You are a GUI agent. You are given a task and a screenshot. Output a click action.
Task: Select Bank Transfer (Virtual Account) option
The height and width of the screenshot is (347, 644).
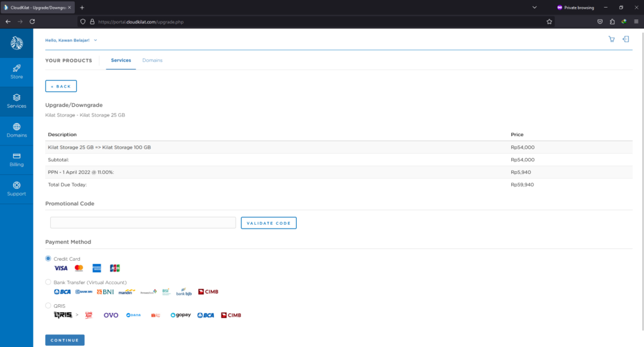(x=48, y=282)
